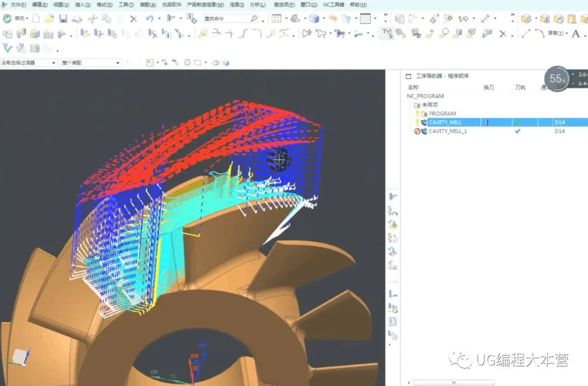588x386 pixels.
Task: Expand the undo history dropdown arrow
Action: point(160,19)
